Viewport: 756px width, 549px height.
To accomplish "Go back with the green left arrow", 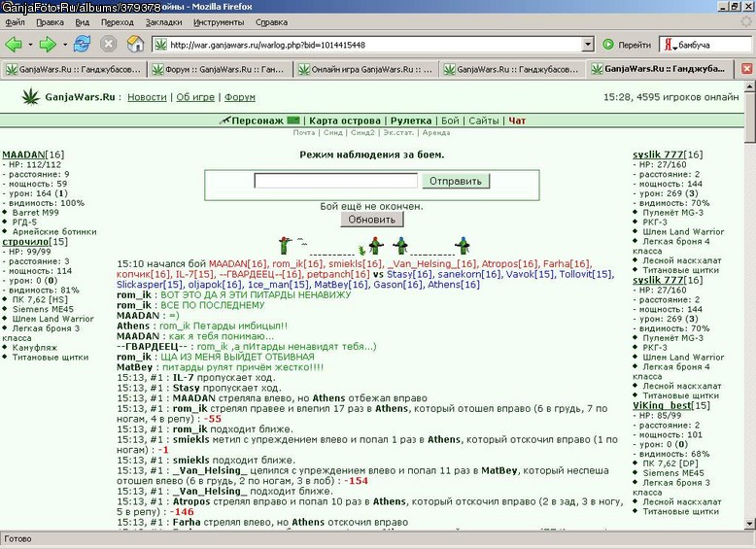I will coord(14,45).
